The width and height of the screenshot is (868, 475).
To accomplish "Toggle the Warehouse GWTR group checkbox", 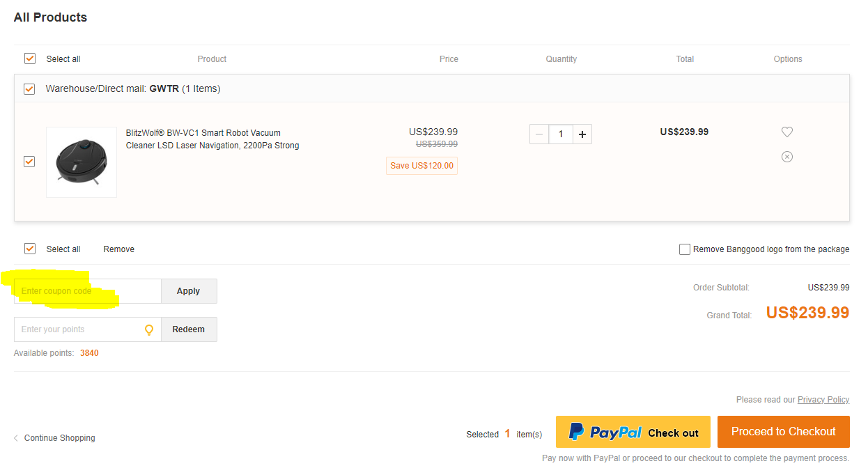I will coord(29,88).
